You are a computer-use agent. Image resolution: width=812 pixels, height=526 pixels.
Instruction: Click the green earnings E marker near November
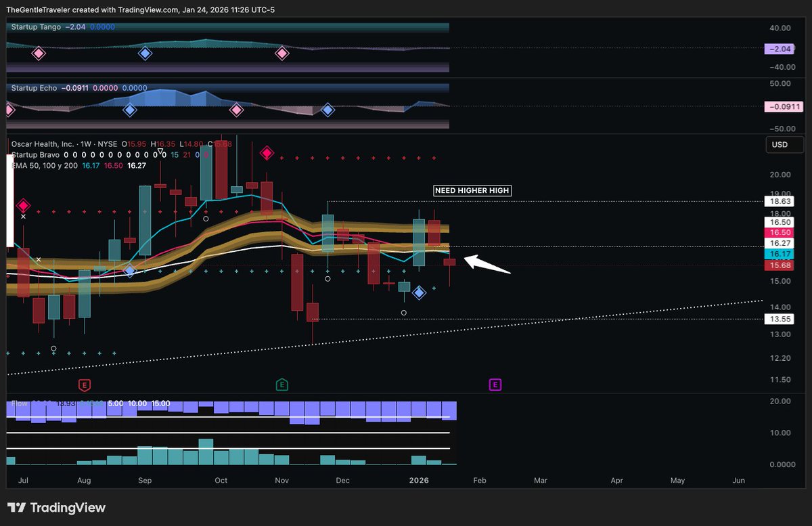coord(282,385)
